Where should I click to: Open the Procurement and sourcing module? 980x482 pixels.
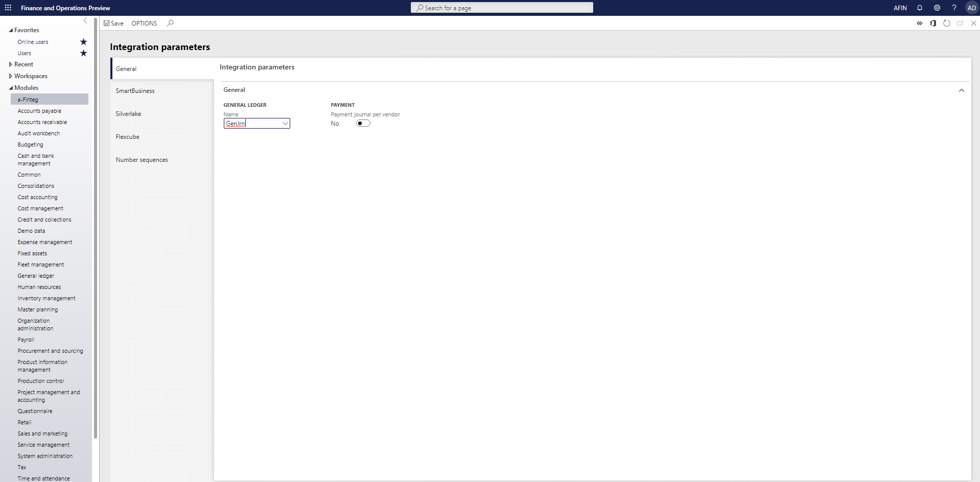pos(50,351)
